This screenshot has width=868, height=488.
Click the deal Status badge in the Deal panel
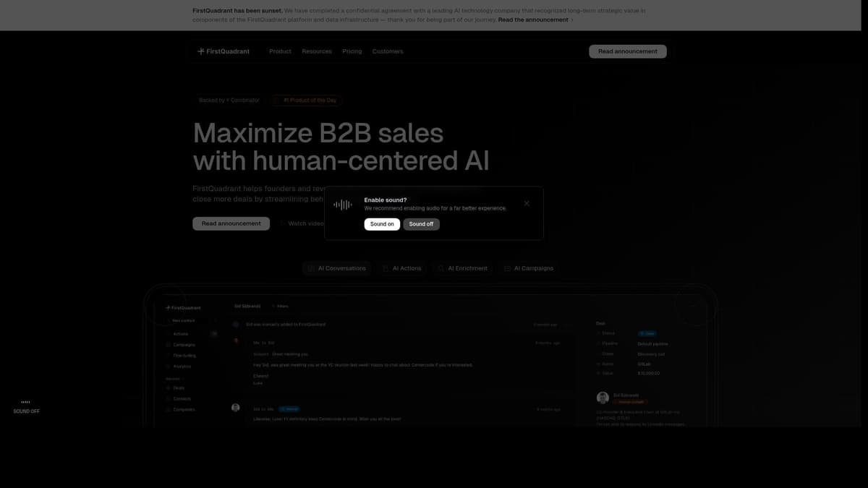point(647,333)
